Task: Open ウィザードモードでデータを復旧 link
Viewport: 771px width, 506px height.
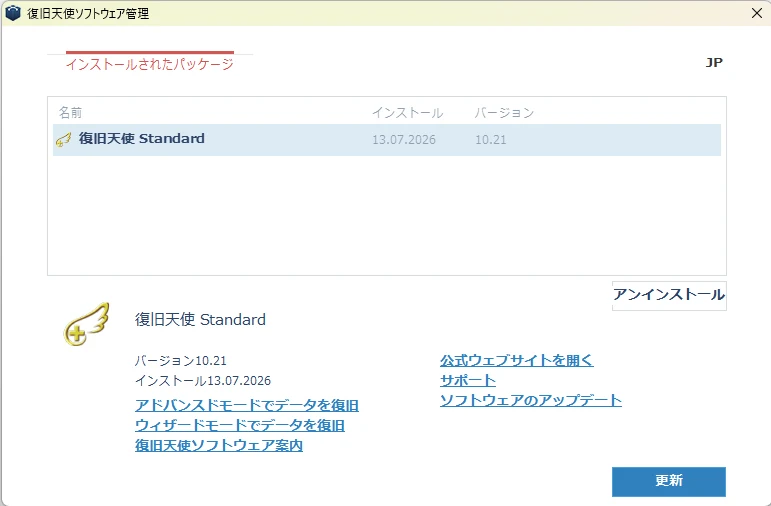Action: (240, 425)
